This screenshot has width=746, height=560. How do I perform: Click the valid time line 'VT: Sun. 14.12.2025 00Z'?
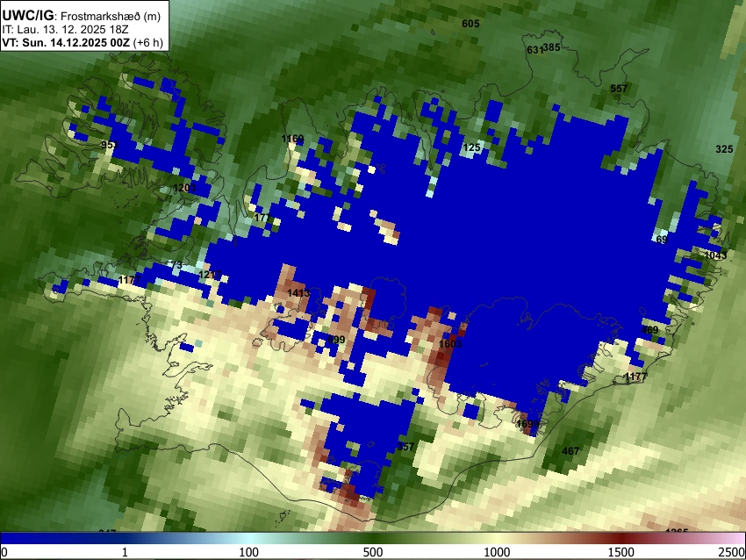coord(66,42)
